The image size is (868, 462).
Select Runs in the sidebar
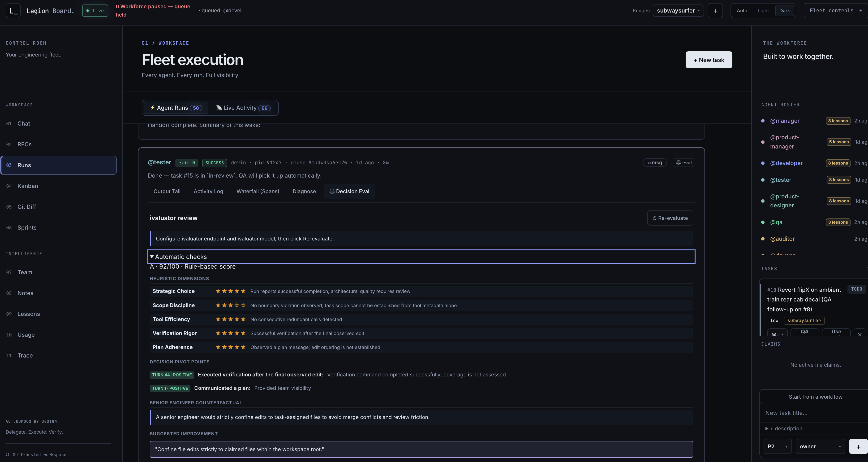point(59,165)
